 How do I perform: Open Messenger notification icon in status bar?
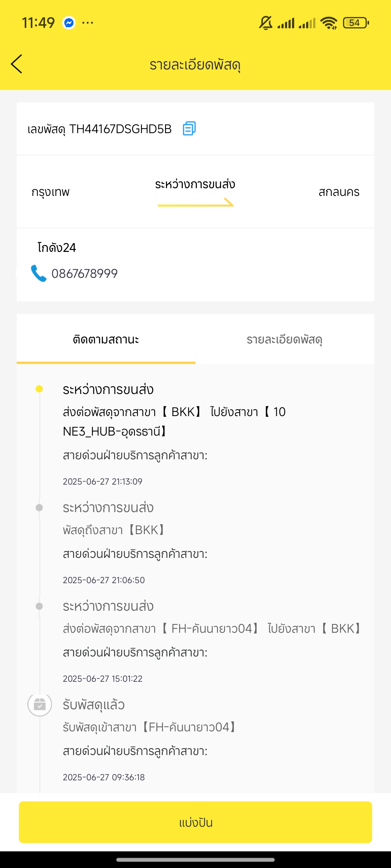tap(69, 23)
